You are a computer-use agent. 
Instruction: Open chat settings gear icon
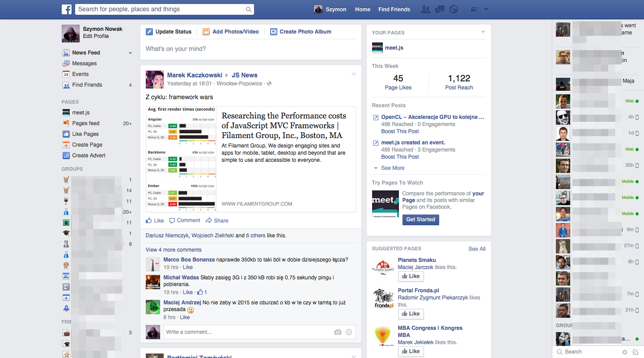[x=625, y=352]
